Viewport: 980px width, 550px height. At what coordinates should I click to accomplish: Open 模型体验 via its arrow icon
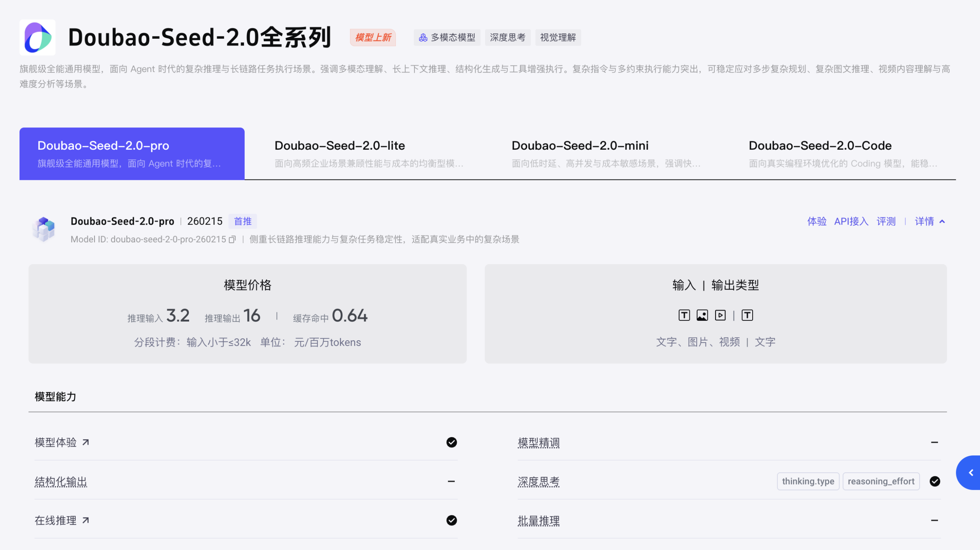tap(86, 442)
